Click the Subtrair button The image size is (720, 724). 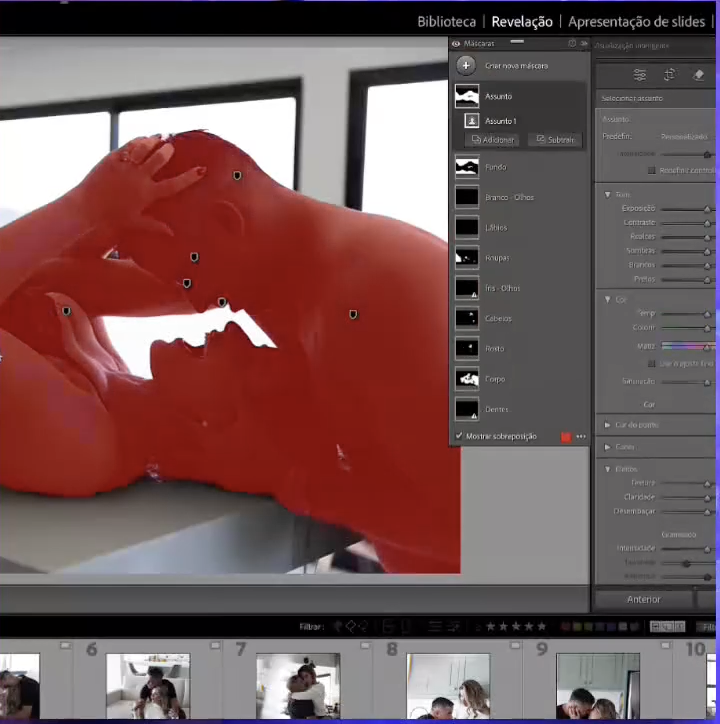pos(555,139)
